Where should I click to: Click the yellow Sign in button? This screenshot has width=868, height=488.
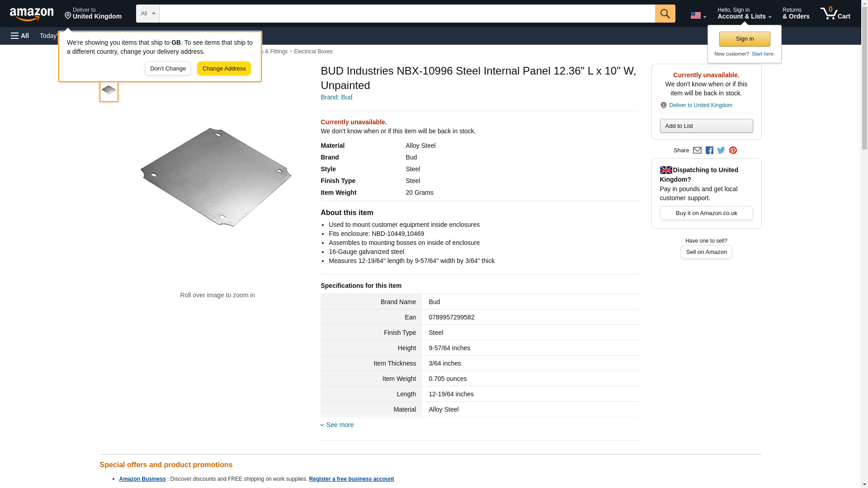745,39
